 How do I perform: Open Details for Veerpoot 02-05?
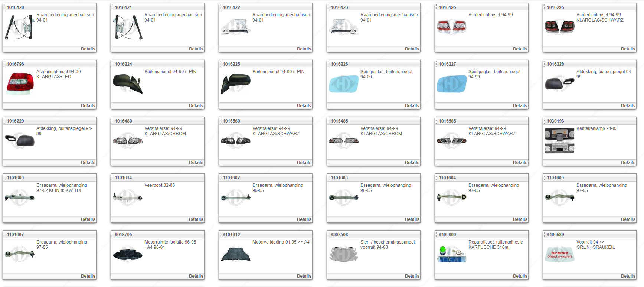tap(196, 219)
